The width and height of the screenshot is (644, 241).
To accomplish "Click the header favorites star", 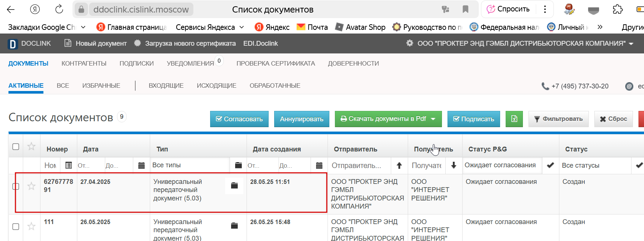I will click(x=32, y=146).
